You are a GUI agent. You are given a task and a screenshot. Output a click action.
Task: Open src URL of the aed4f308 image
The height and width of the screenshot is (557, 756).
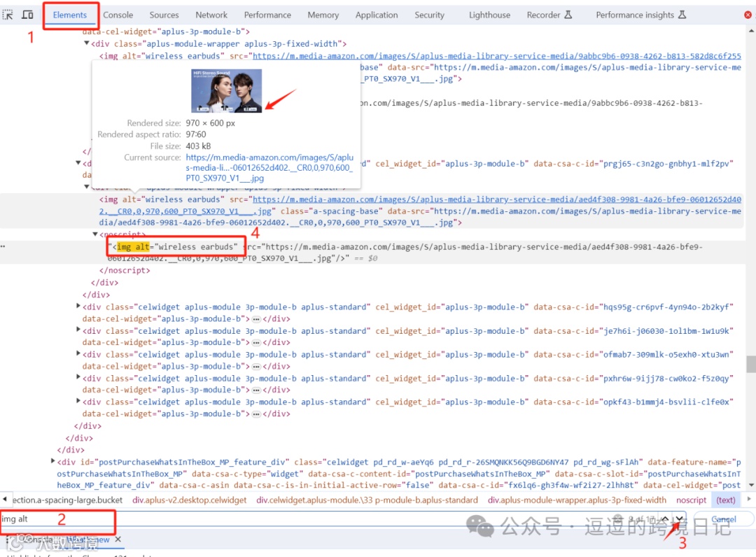coord(419,205)
